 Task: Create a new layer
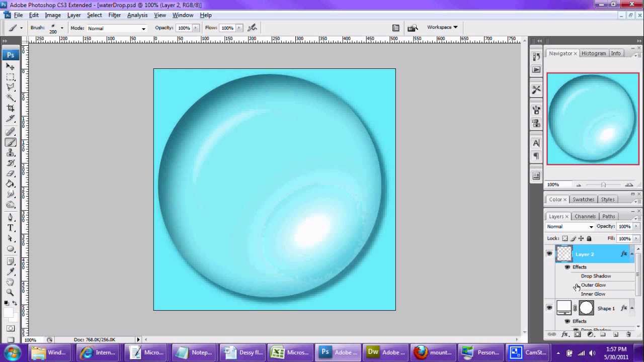(x=616, y=334)
